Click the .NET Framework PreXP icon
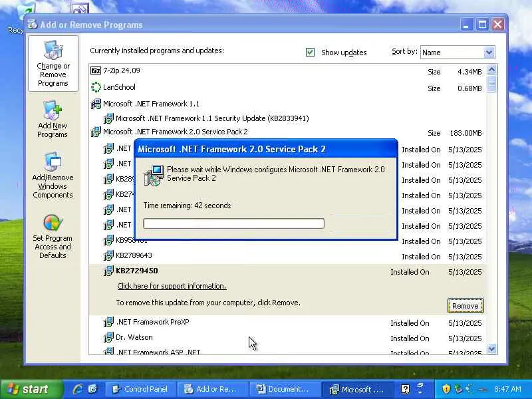The image size is (532, 399). [108, 322]
